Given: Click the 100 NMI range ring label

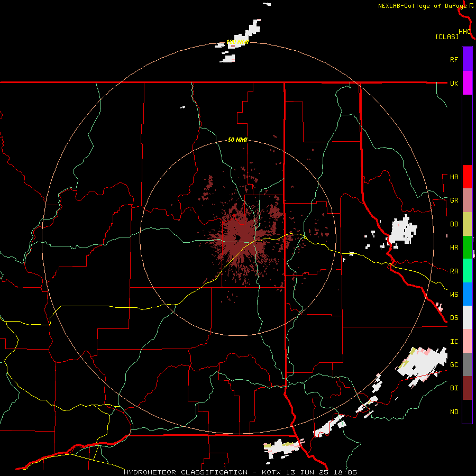Looking at the screenshot, I should point(237,42).
